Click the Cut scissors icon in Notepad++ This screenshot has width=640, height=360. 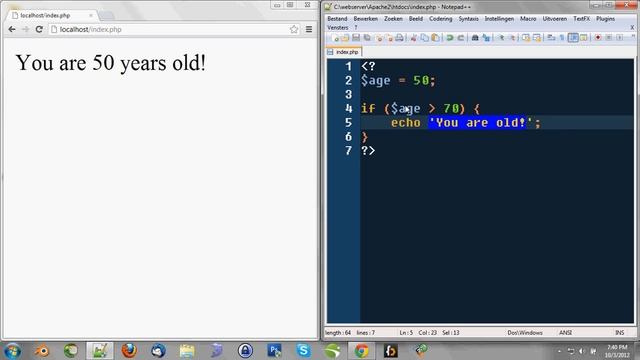click(x=413, y=38)
